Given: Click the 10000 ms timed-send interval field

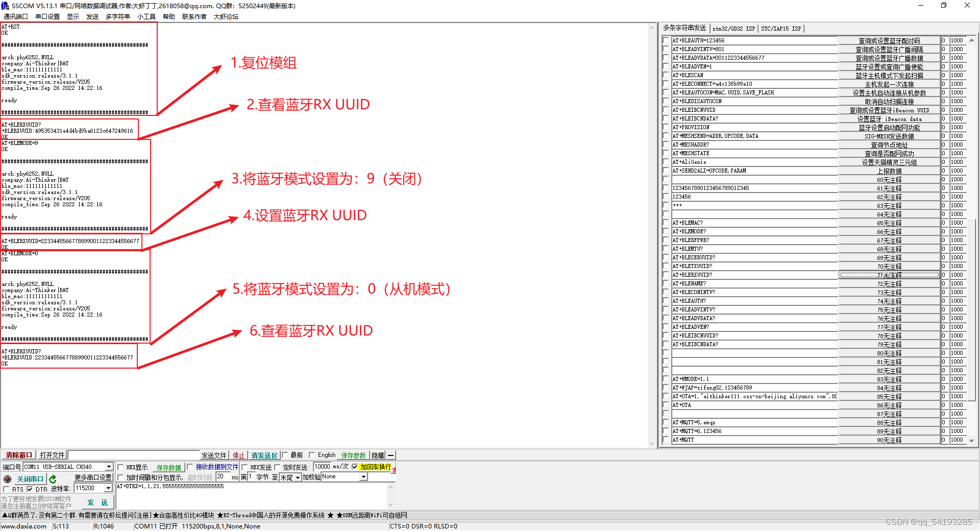Looking at the screenshot, I should [x=322, y=467].
